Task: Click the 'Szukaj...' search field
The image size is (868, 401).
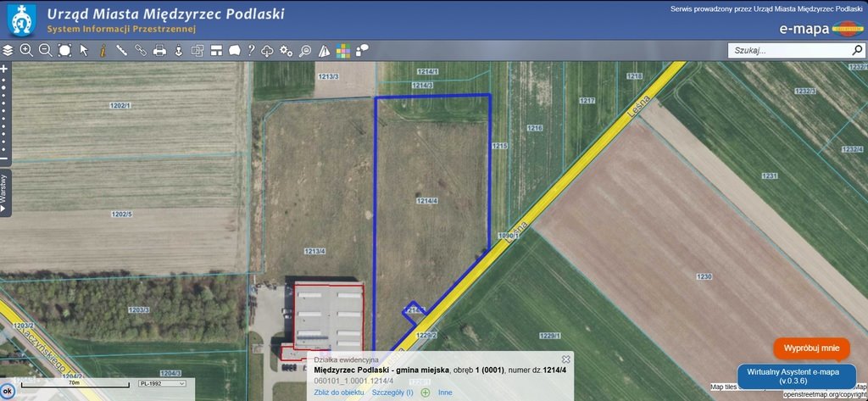Action: [x=788, y=51]
